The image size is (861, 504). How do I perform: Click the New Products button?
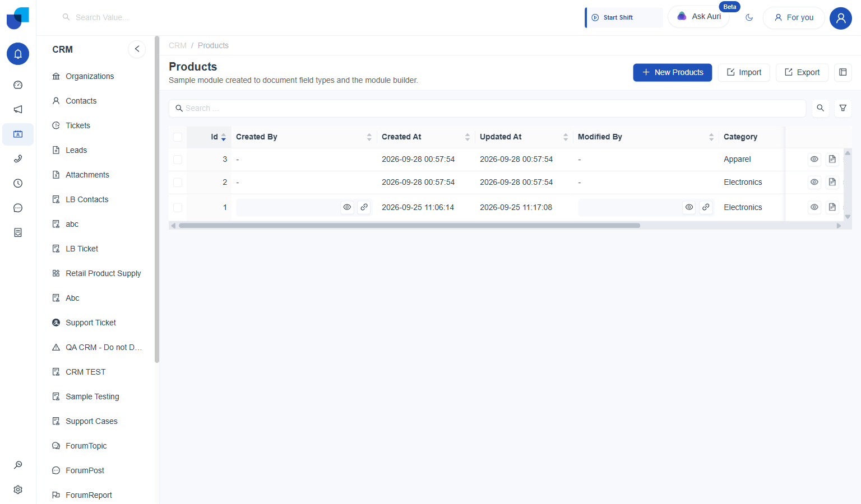click(x=673, y=72)
